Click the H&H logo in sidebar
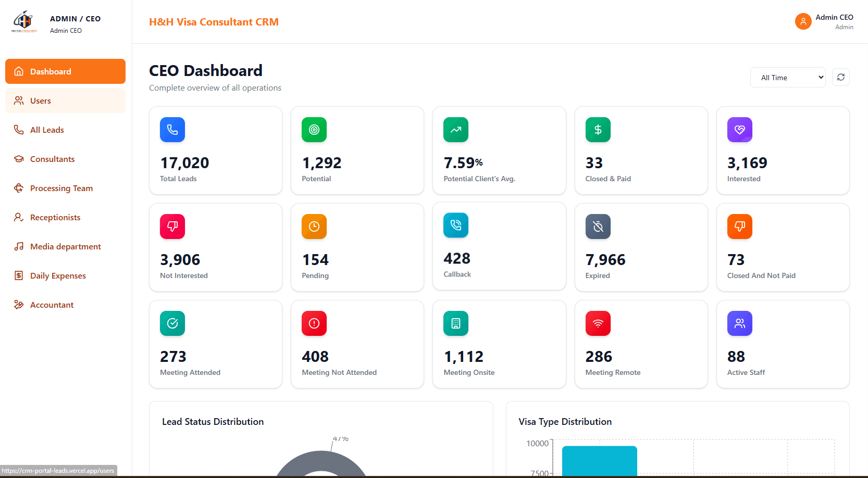The image size is (868, 478). pyautogui.click(x=24, y=22)
